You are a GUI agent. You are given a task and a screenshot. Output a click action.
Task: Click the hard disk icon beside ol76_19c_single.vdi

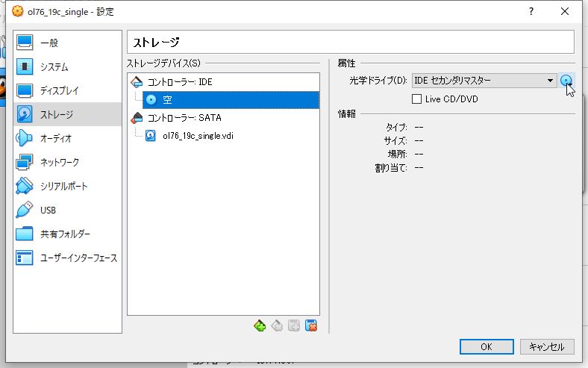tap(151, 136)
